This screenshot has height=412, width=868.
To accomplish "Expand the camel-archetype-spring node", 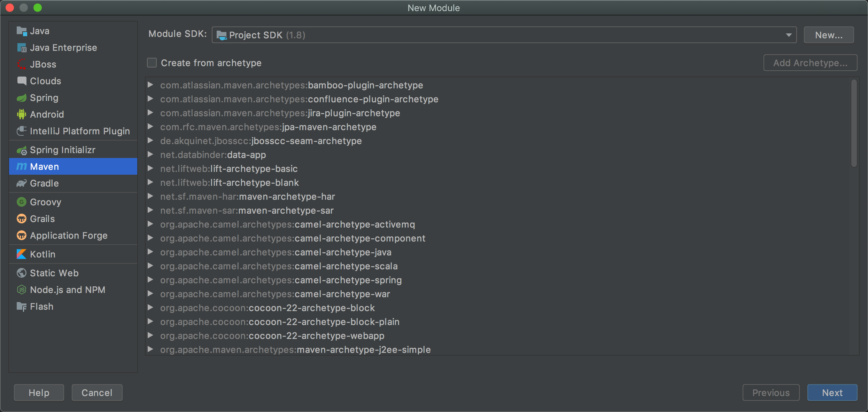I will [150, 280].
